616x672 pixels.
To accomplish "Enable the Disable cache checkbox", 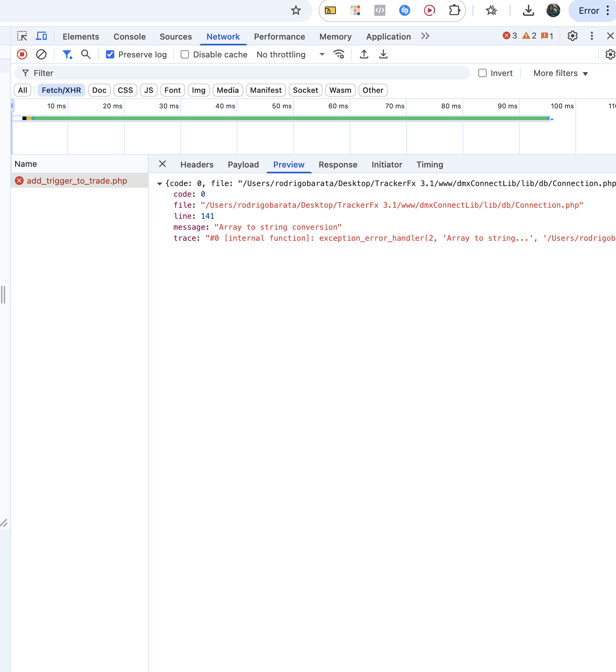I will point(185,54).
